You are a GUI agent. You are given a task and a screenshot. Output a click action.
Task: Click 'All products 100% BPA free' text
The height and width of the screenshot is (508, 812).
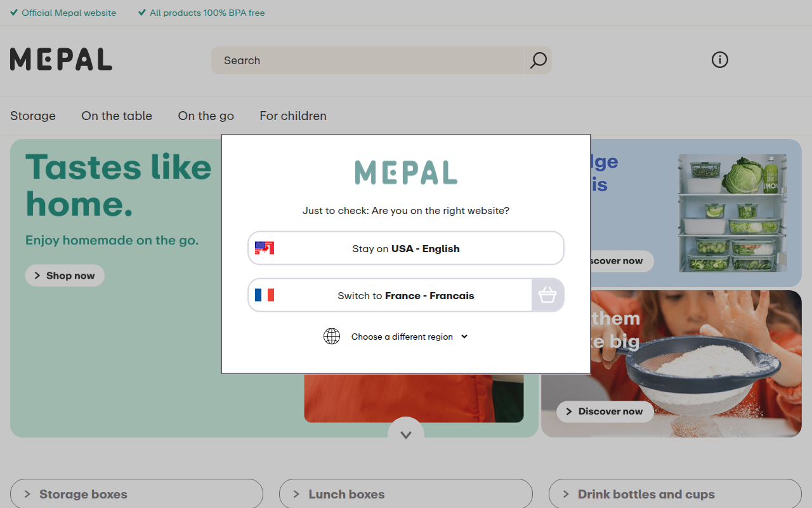tap(207, 13)
